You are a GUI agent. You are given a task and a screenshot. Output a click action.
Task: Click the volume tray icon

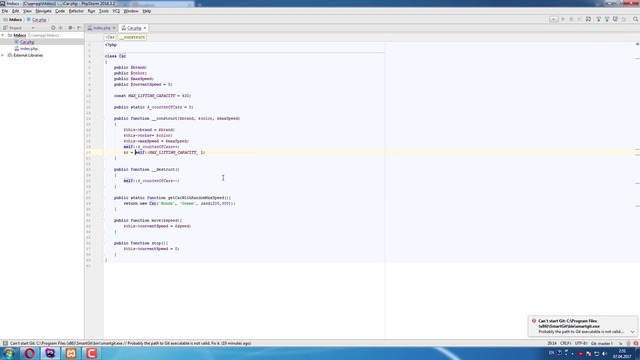pyautogui.click(x=604, y=353)
